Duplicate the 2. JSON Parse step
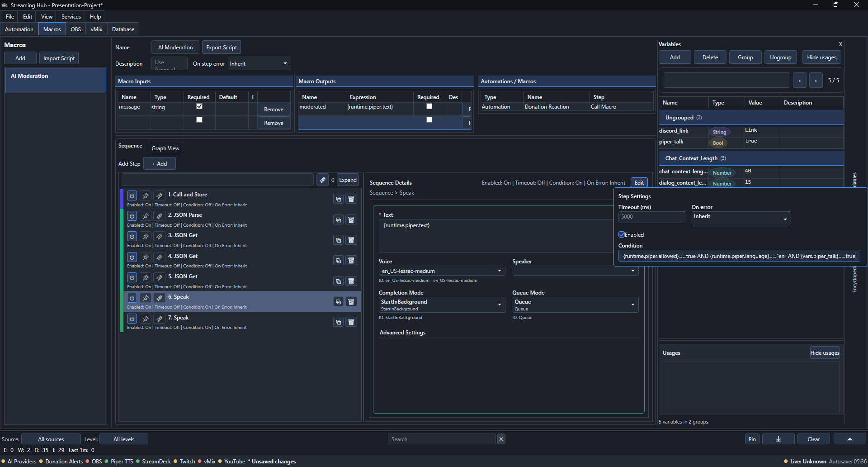Image resolution: width=868 pixels, height=467 pixels. [x=338, y=219]
